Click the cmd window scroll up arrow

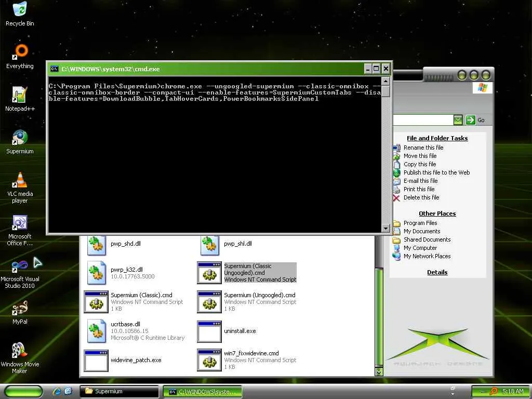(385, 81)
